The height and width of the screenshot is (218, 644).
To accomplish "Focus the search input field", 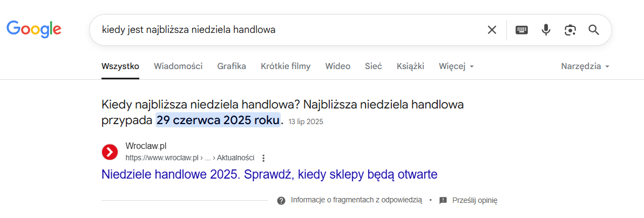I will 286,30.
